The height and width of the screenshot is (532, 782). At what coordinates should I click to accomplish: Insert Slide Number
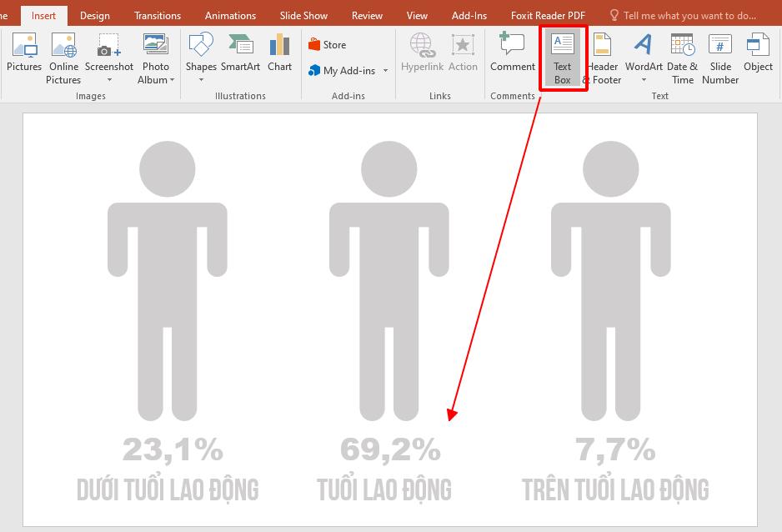tap(720, 59)
